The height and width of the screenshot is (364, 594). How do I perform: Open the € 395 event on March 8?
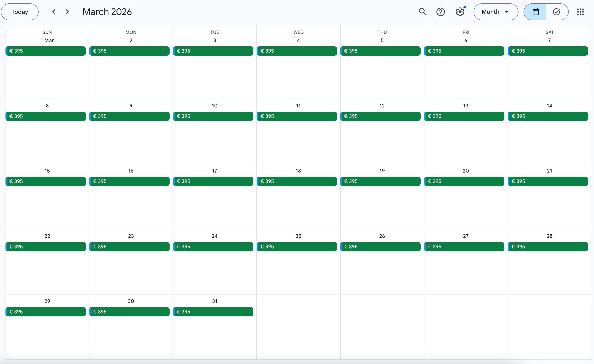coord(46,116)
